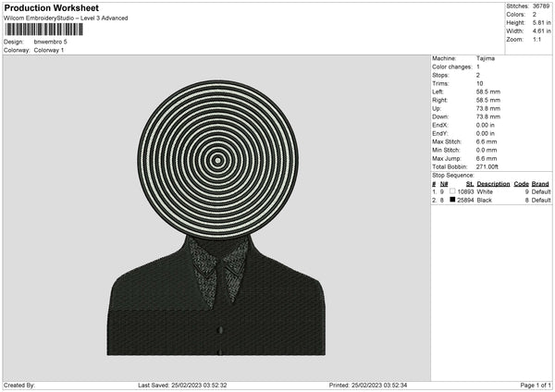The image size is (555, 392).
Task: Click the Trims value 10
Action: pos(479,83)
